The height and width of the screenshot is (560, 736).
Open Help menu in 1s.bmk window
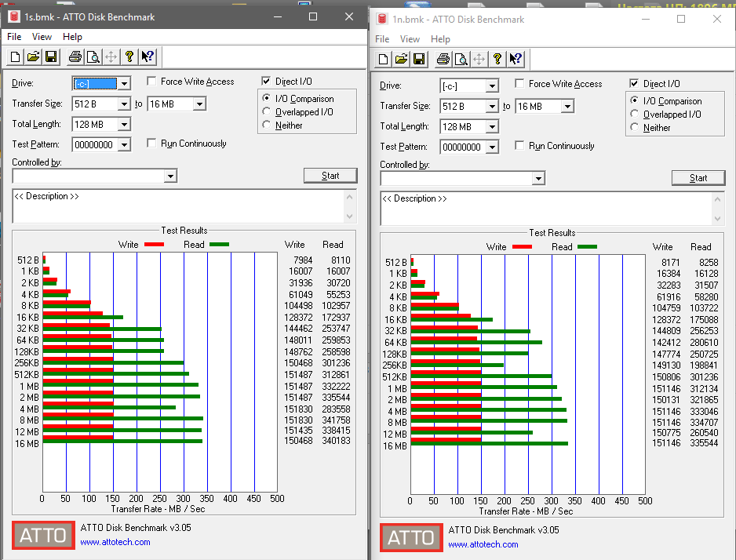click(x=72, y=37)
